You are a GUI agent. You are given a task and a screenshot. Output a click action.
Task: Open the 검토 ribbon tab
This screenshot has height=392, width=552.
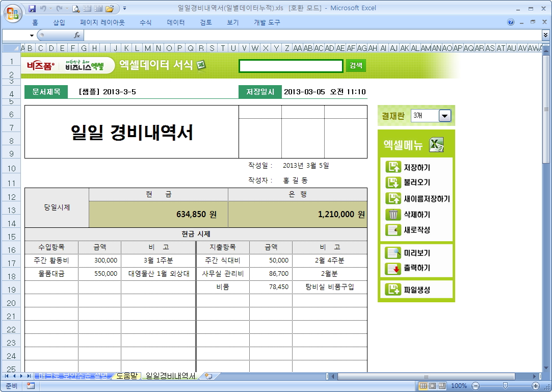tap(206, 22)
